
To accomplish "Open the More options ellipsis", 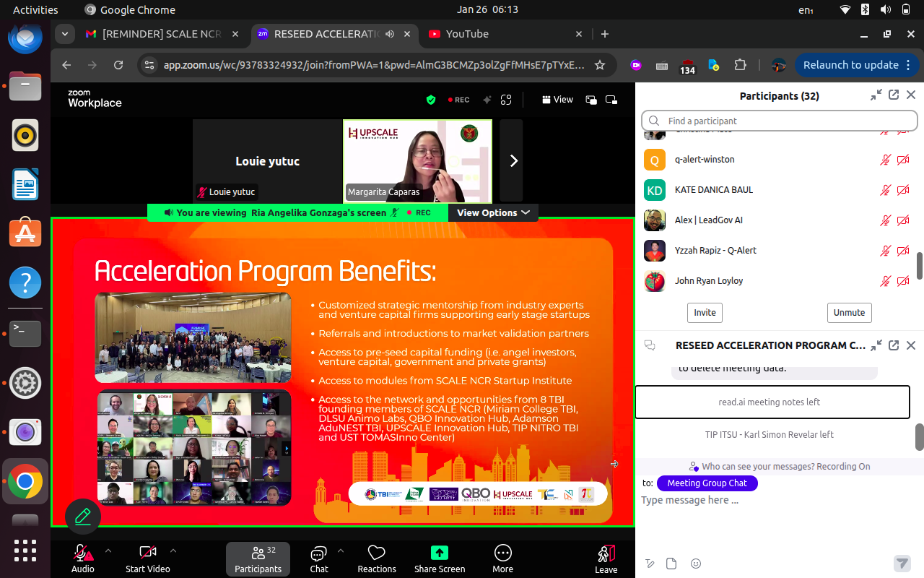I will [502, 553].
